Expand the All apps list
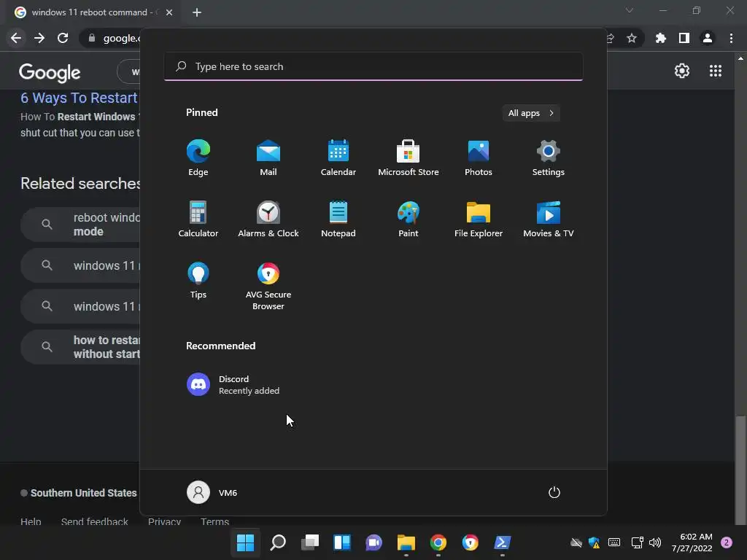The height and width of the screenshot is (560, 747). pos(531,113)
